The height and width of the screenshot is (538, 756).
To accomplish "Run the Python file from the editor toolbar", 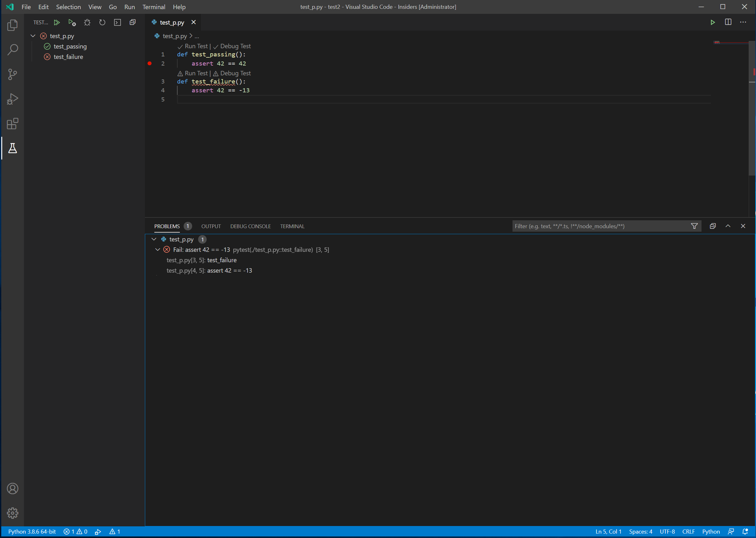I will [x=713, y=22].
